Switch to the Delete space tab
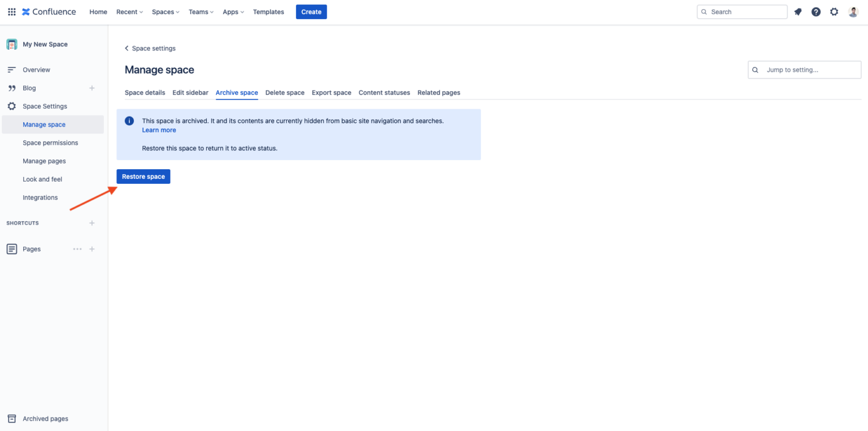 [x=285, y=92]
